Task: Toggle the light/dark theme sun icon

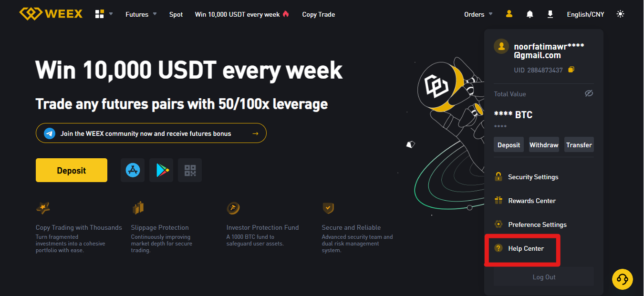Action: [620, 14]
